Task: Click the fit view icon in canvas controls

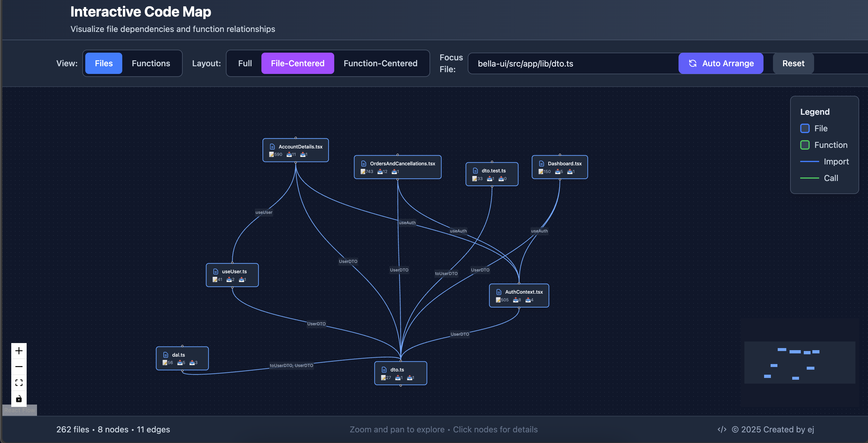Action: 19,382
